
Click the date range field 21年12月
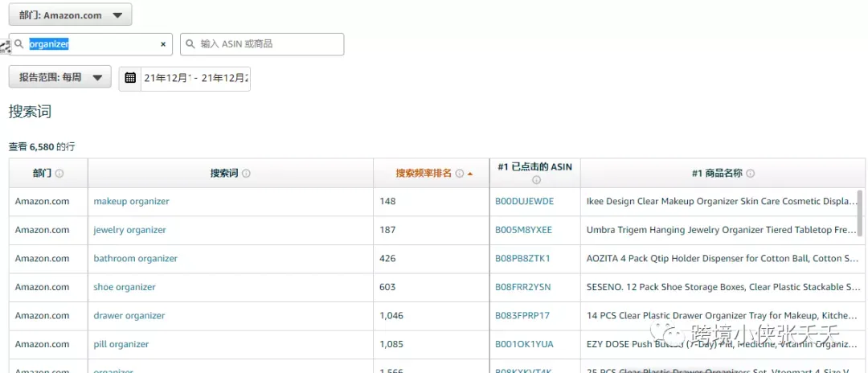pyautogui.click(x=195, y=78)
